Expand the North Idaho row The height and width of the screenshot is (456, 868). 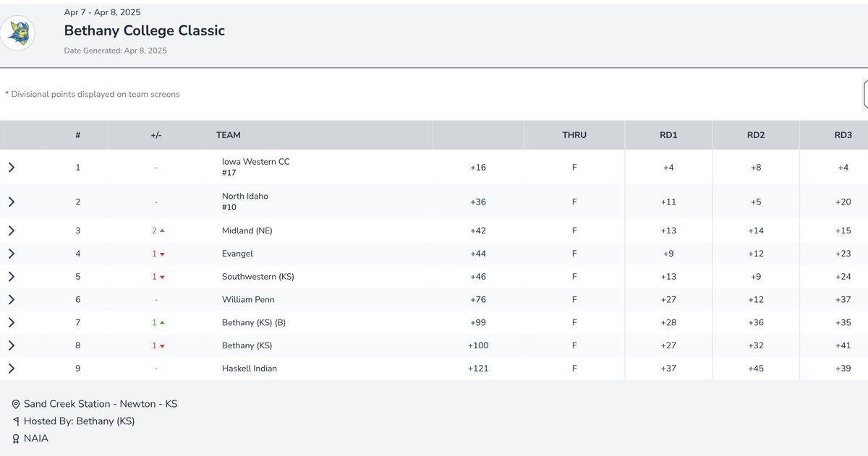click(x=12, y=202)
